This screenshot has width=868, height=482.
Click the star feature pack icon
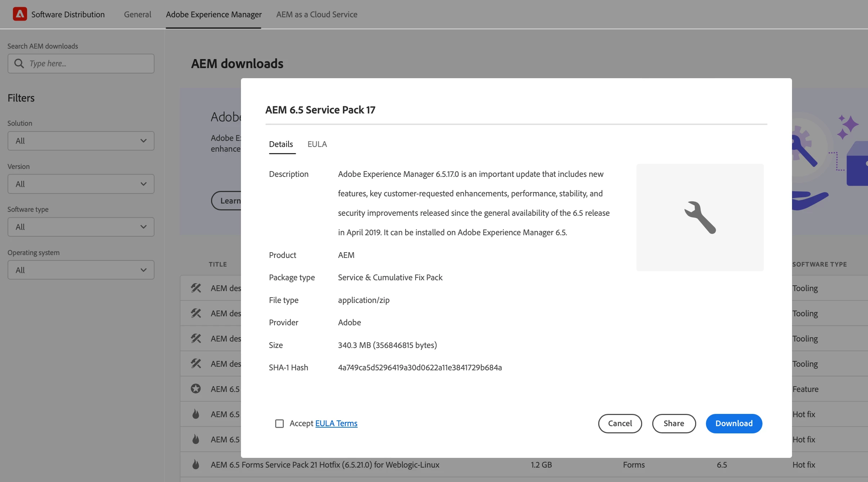click(x=196, y=389)
